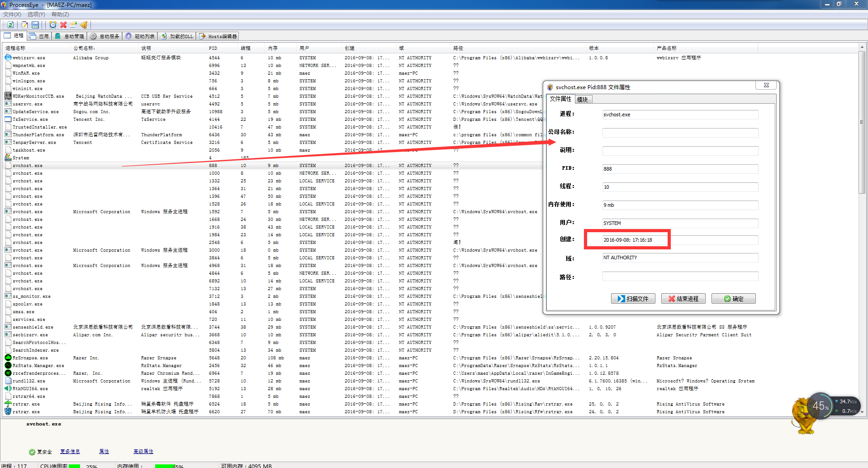This screenshot has height=468, width=868.
Task: Switch to the 启动管理 tab
Action: tap(70, 36)
